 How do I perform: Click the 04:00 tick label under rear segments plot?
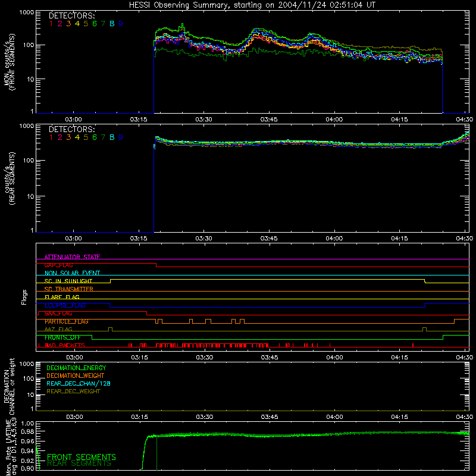[x=334, y=239]
